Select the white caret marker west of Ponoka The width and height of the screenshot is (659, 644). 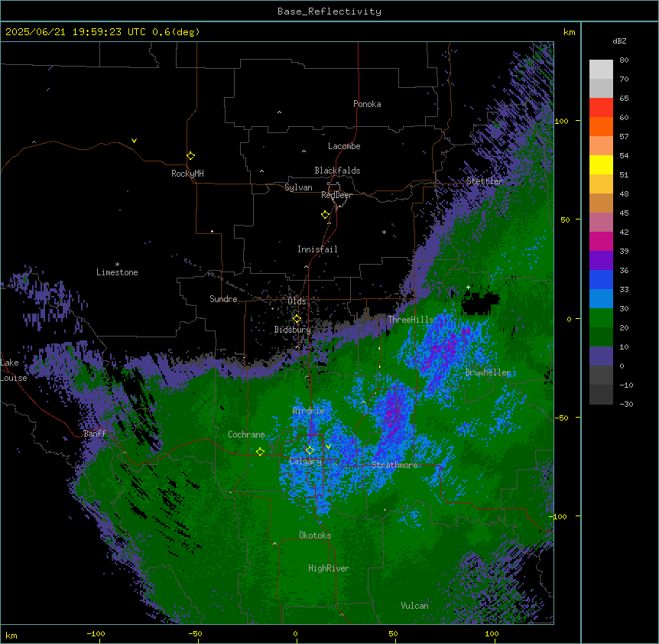[x=279, y=112]
